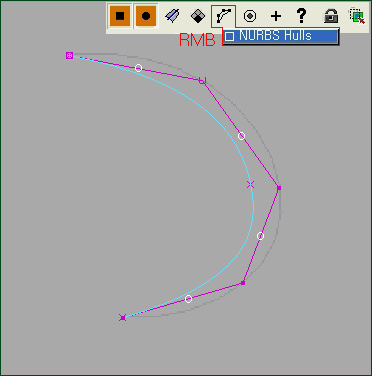The width and height of the screenshot is (372, 376).
Task: Enable the NURBS Hulls checkbox
Action: (x=229, y=36)
